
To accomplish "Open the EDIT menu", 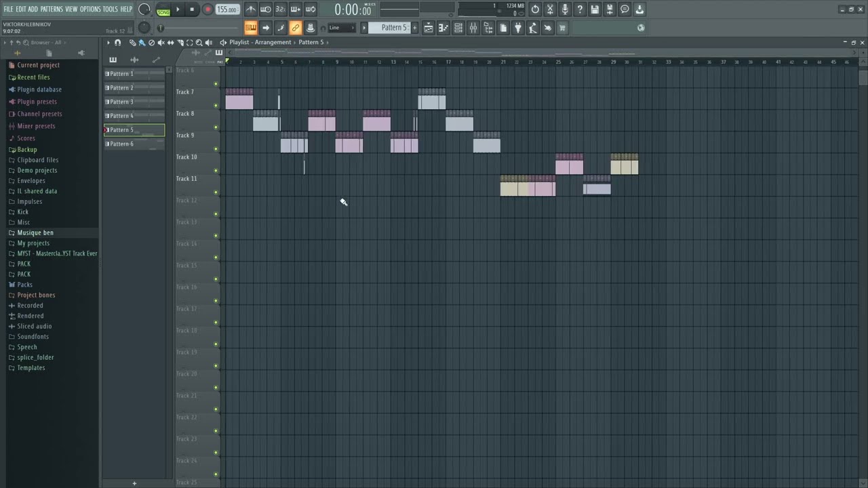I will [21, 9].
